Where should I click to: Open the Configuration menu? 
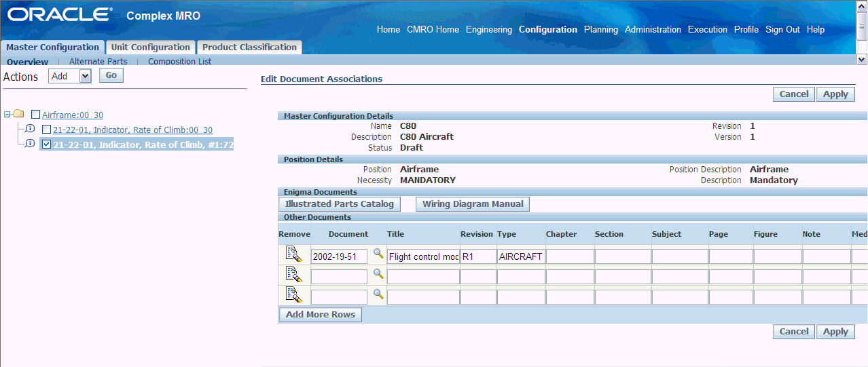point(548,29)
